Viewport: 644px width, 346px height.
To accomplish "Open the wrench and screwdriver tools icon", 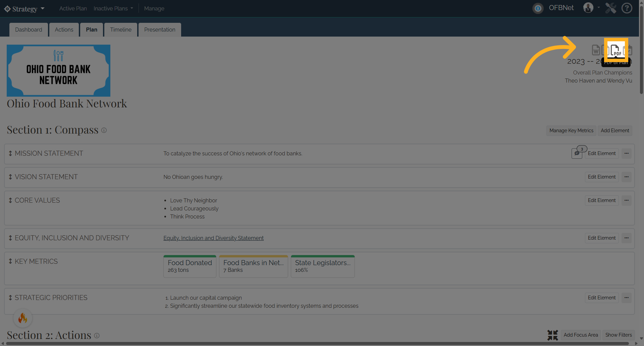I will (610, 8).
